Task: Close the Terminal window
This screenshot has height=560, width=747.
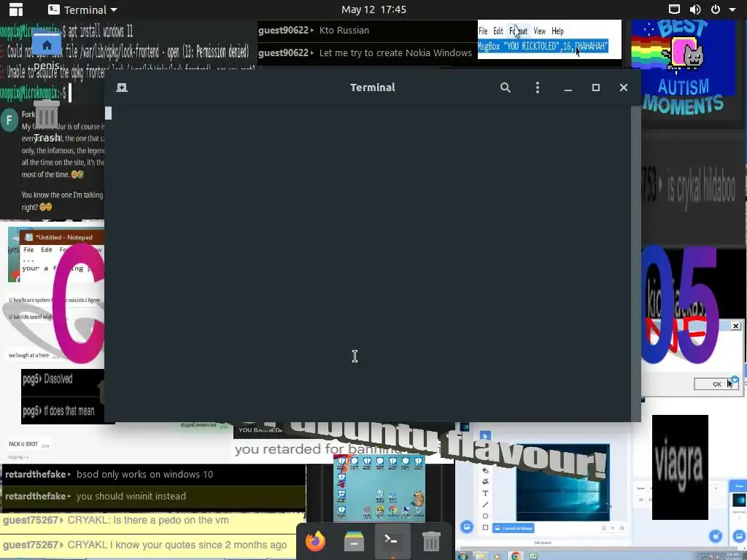Action: 624,87
